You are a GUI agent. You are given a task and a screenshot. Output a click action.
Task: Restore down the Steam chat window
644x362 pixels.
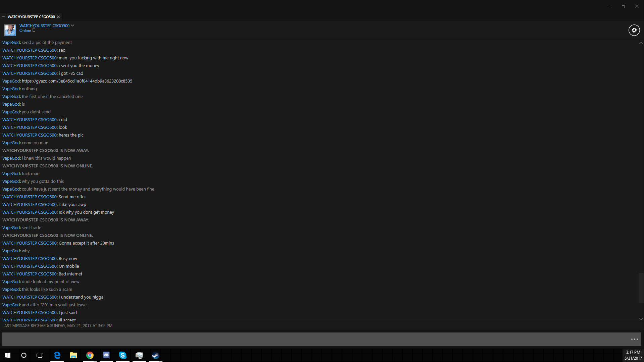624,6
